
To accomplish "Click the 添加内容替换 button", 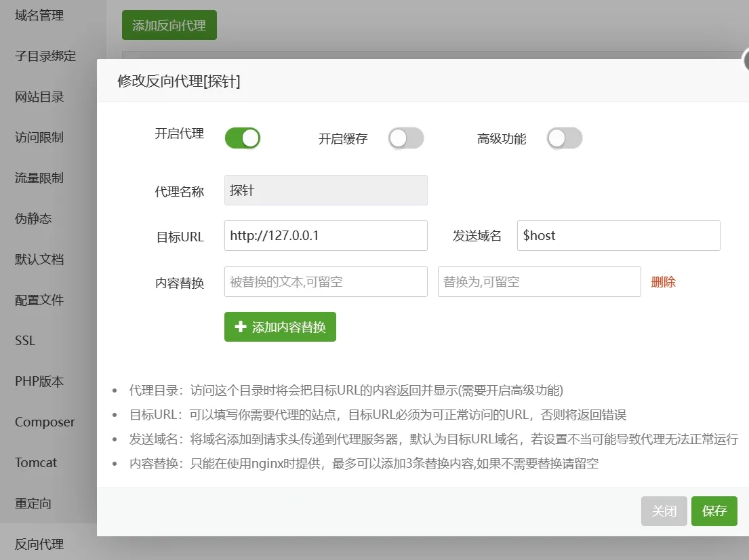I will coord(280,327).
